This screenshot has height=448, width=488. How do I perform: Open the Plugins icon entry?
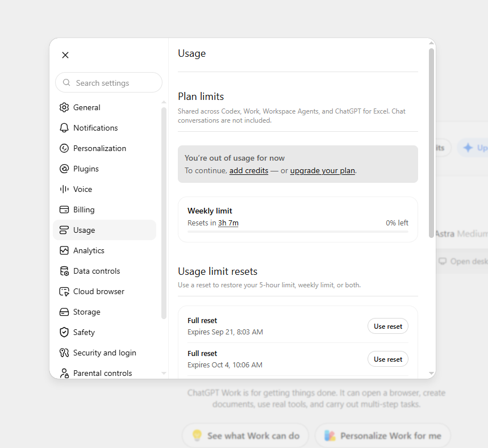[64, 169]
